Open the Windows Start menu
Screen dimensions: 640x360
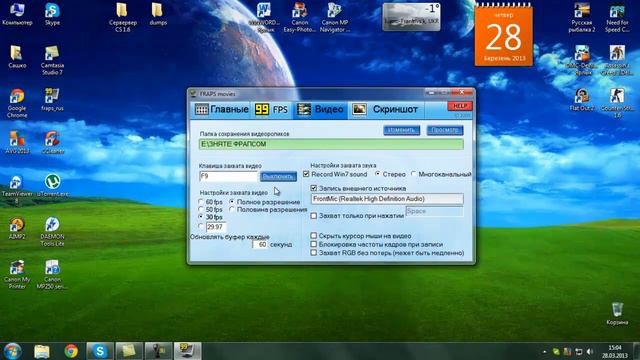[x=12, y=351]
